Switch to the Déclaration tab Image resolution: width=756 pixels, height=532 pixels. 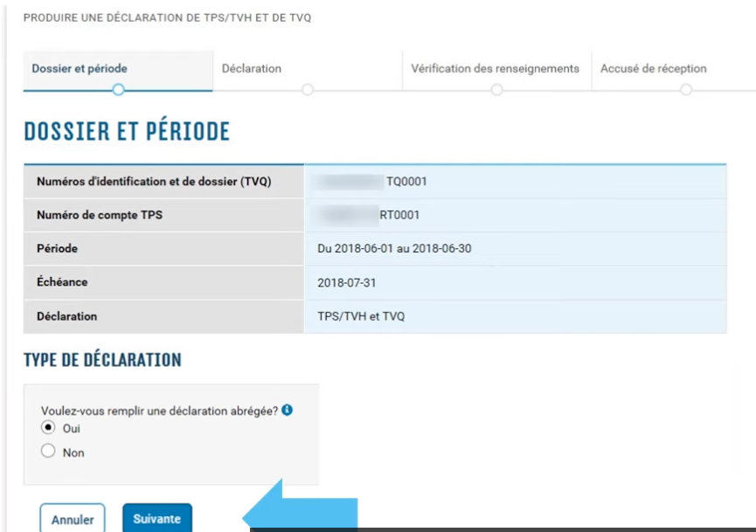(252, 69)
